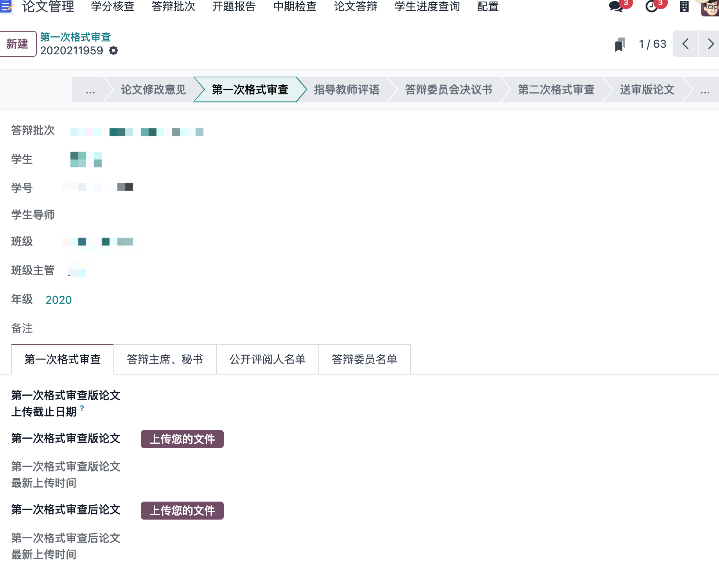
Task: Open the 论文管理 app home icon
Action: pos(6,7)
